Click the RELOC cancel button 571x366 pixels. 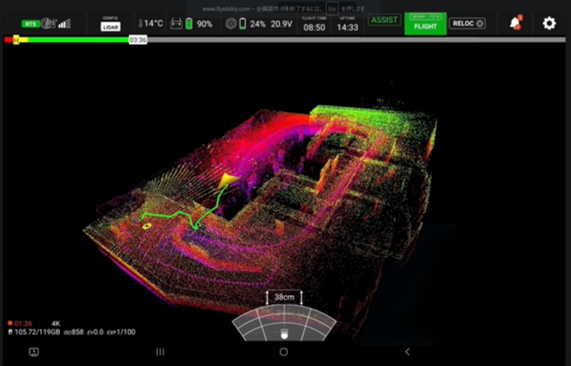tap(468, 23)
